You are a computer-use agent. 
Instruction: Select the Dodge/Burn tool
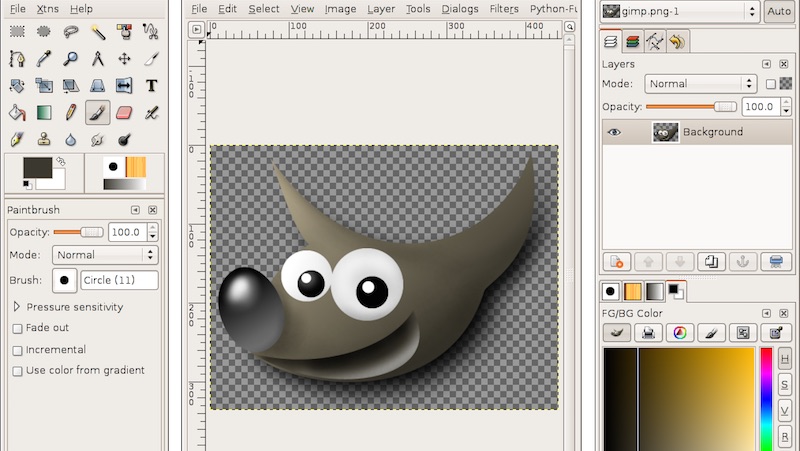[124, 139]
